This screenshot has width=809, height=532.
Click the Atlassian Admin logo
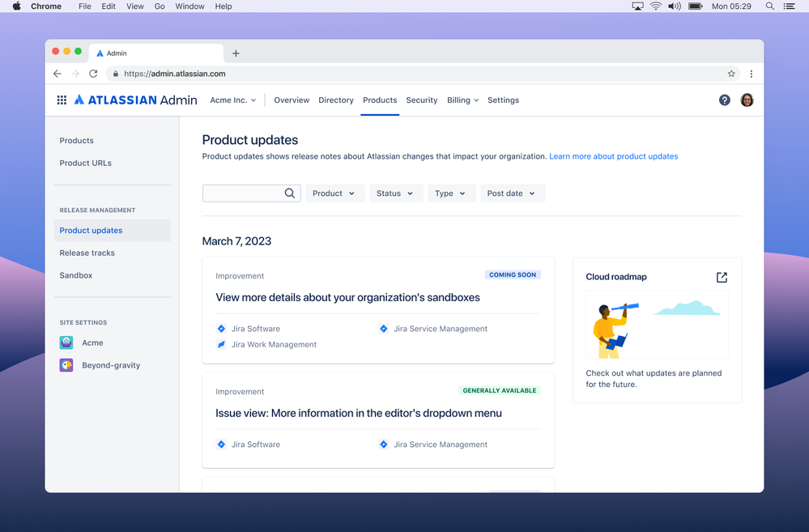(136, 100)
